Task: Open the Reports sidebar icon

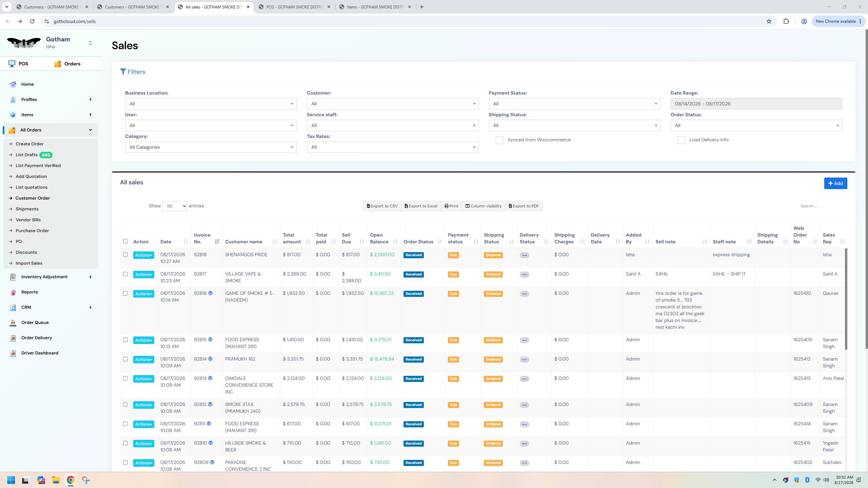Action: coord(13,292)
